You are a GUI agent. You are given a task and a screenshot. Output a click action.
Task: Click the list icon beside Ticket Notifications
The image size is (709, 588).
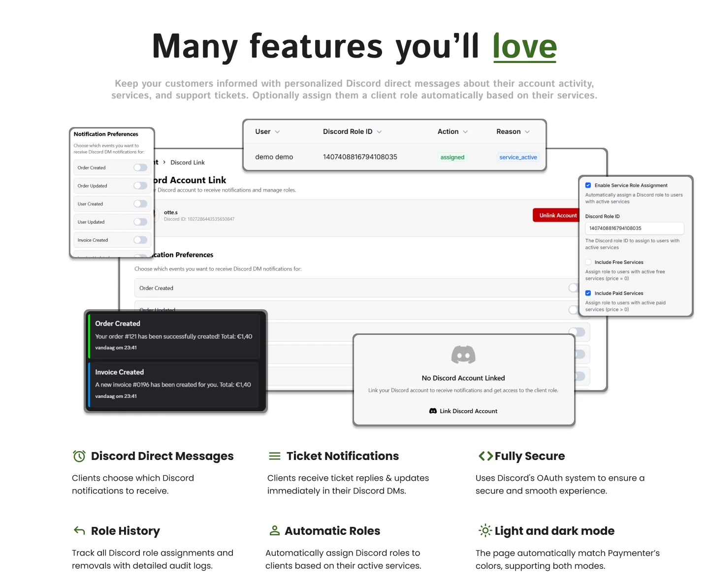[x=274, y=456]
